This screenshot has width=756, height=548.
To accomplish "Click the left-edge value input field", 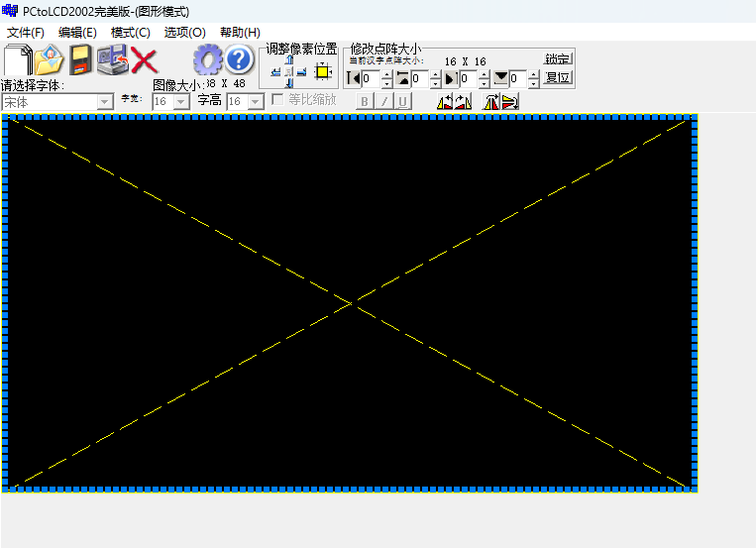I will tap(371, 78).
